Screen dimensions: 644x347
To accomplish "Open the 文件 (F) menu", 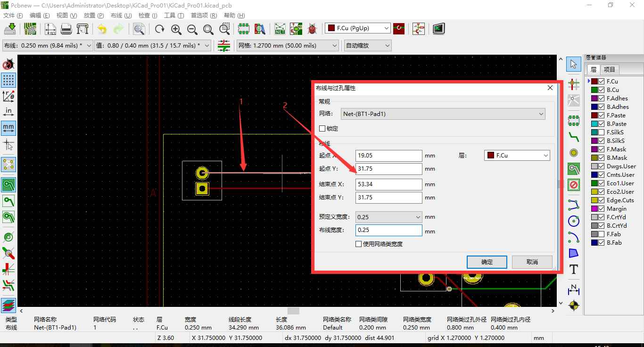I will pyautogui.click(x=13, y=16).
